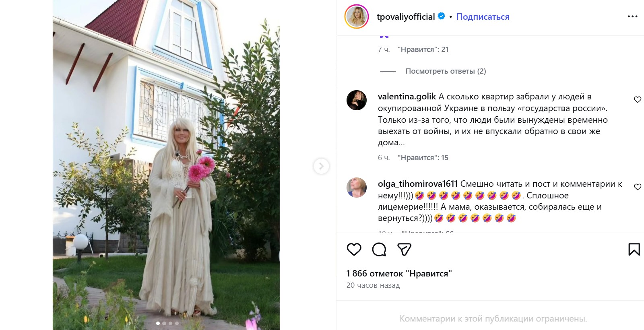This screenshot has width=644, height=330.
Task: Open the comment speech bubble icon
Action: pos(379,250)
